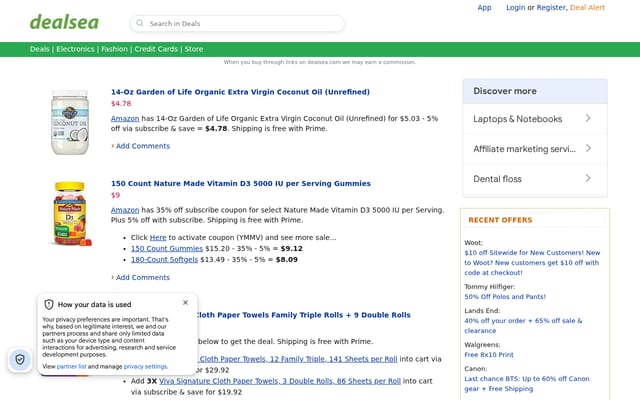Screen dimensions: 640x400
Task: Open Woot $10 off Sitewide offer
Action: click(x=532, y=262)
